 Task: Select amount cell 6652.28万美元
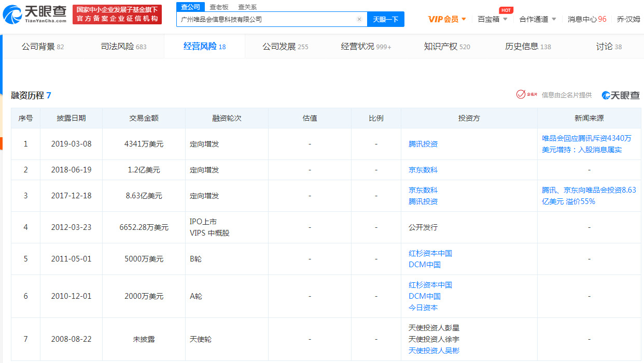[144, 227]
